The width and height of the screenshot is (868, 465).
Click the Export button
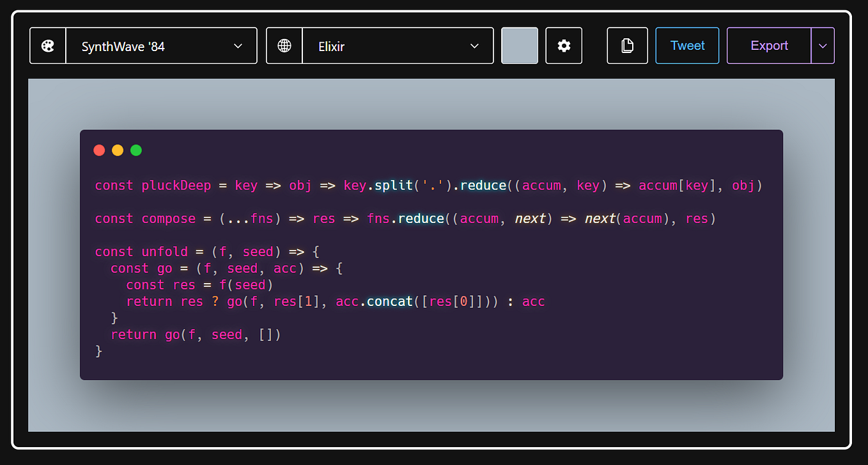[x=769, y=45]
